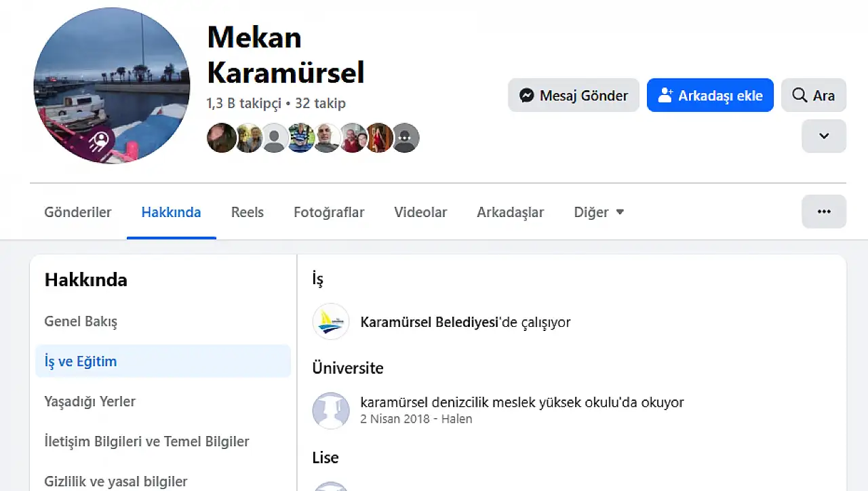Click Mesaj Gönder messenger button

(x=574, y=96)
